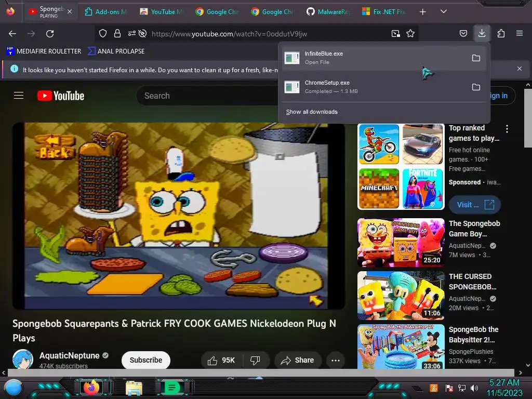Click the browser address bar URL
532x399 pixels.
[229, 34]
